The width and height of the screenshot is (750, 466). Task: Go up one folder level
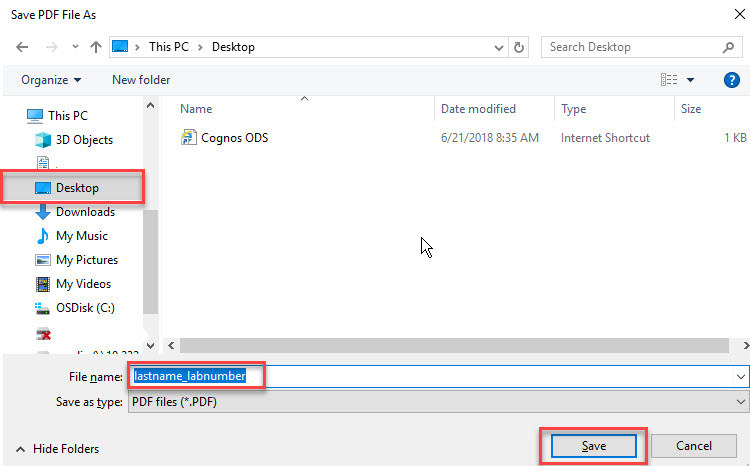[x=96, y=47]
